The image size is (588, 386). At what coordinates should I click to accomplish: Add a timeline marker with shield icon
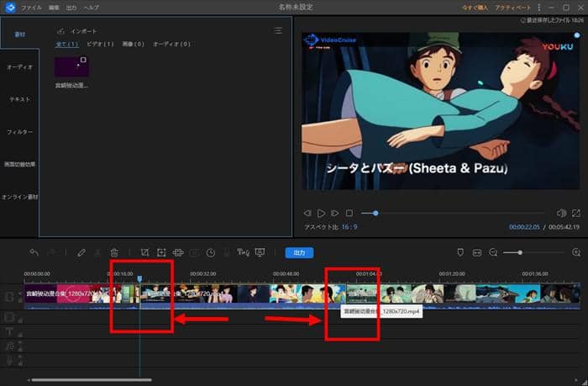point(460,252)
